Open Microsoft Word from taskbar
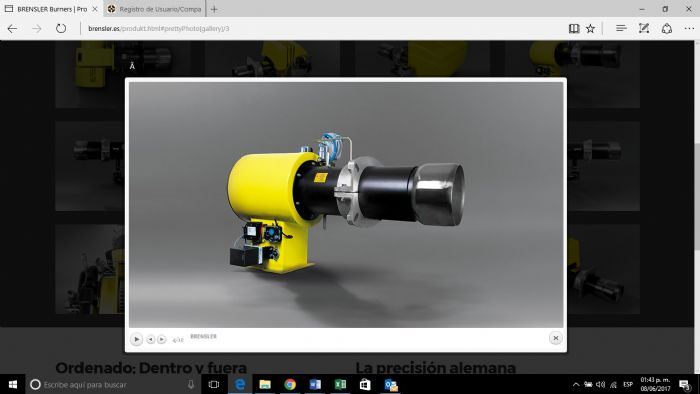This screenshot has width=700, height=394. [x=315, y=384]
